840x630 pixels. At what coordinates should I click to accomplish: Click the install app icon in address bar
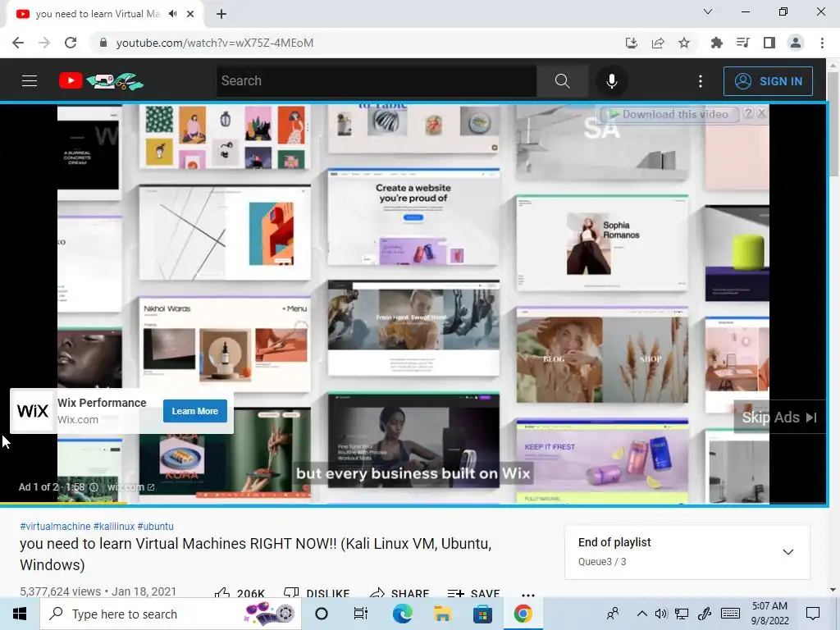(632, 43)
